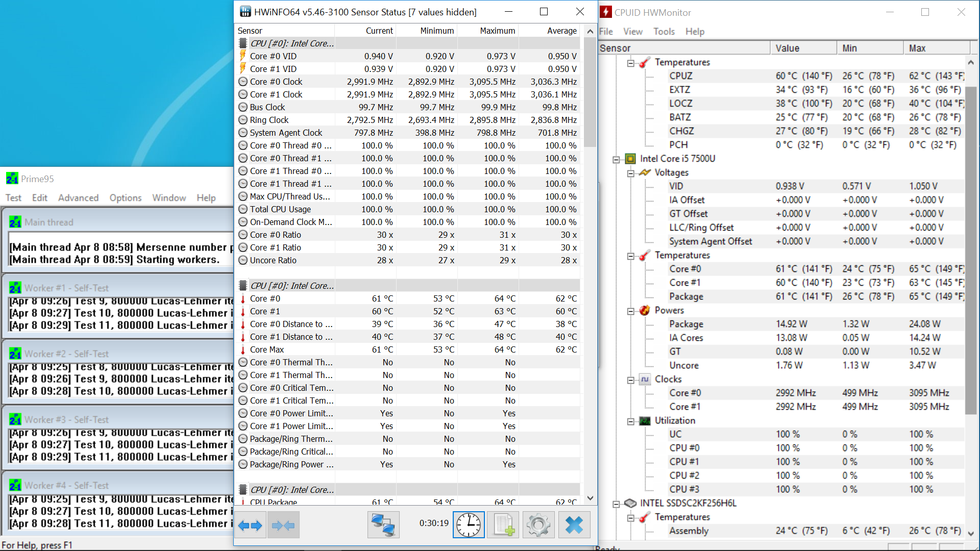The width and height of the screenshot is (980, 551).
Task: Click the Worker #1 Self-Test window icon
Action: pyautogui.click(x=15, y=288)
